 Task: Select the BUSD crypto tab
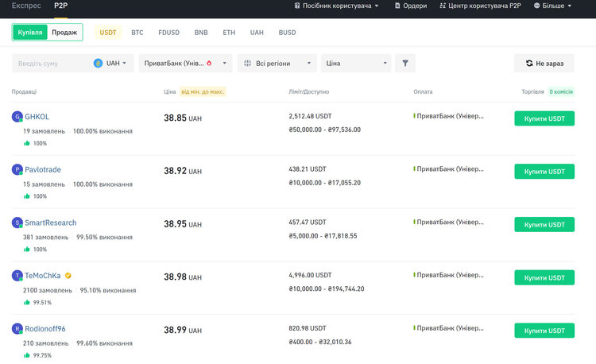coord(287,33)
